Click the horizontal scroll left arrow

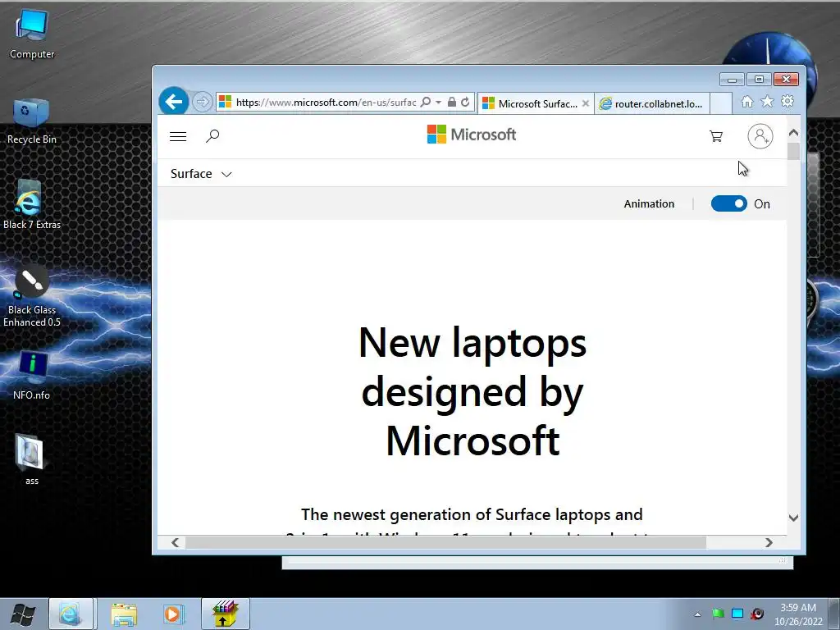coord(176,543)
